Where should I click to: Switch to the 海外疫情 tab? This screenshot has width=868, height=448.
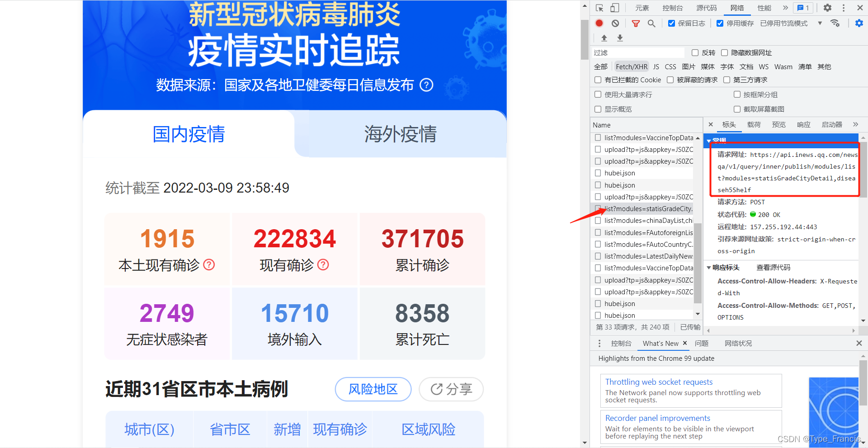400,134
